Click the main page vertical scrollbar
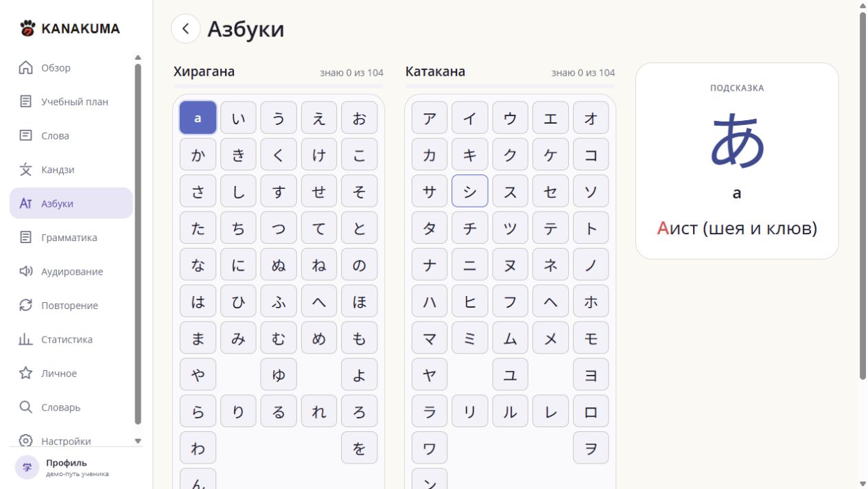Viewport: 868px width, 489px height. click(x=863, y=196)
